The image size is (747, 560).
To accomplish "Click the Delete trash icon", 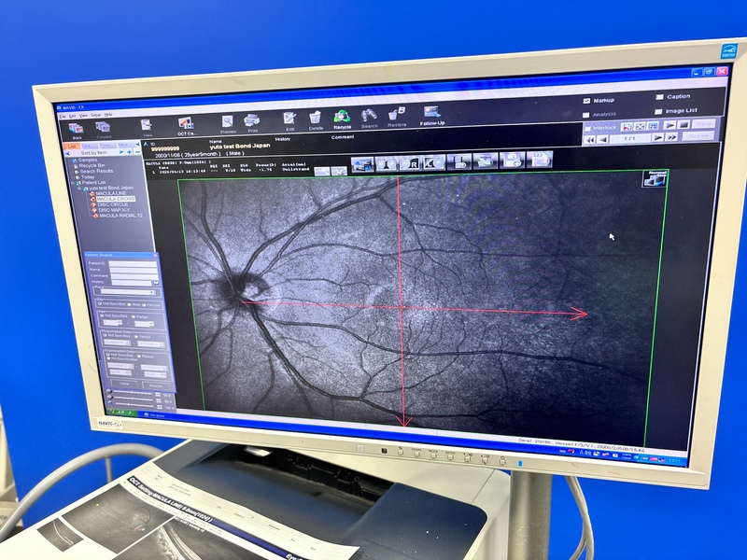I will pos(316,120).
